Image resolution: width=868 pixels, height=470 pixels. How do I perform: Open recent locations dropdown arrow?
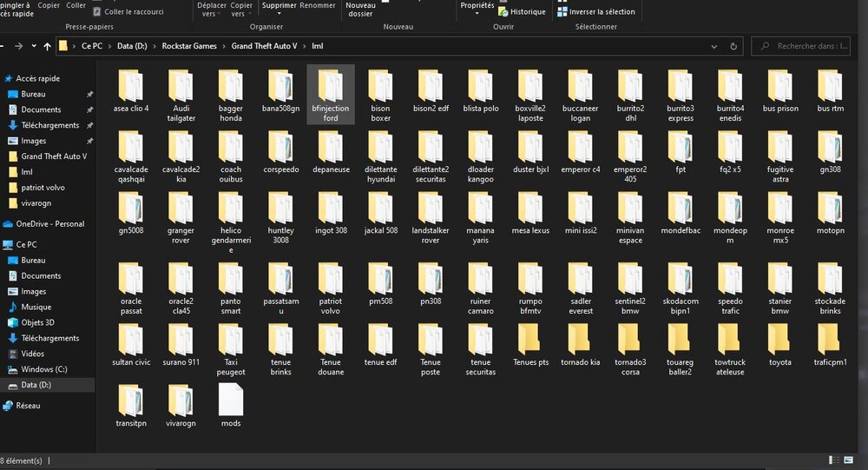tap(34, 46)
